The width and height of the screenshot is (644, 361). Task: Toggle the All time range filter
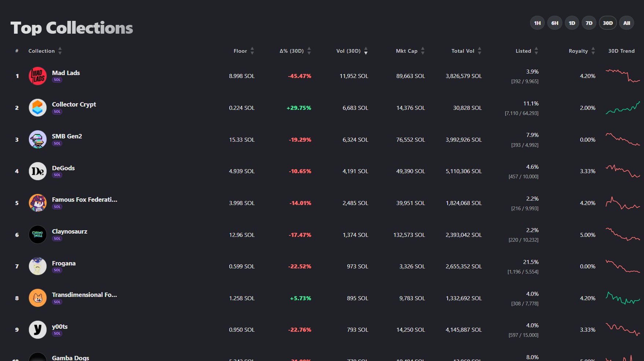pyautogui.click(x=626, y=23)
